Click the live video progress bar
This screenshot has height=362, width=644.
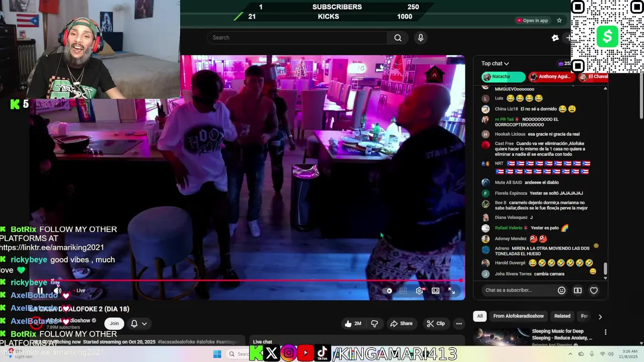pyautogui.click(x=247, y=281)
